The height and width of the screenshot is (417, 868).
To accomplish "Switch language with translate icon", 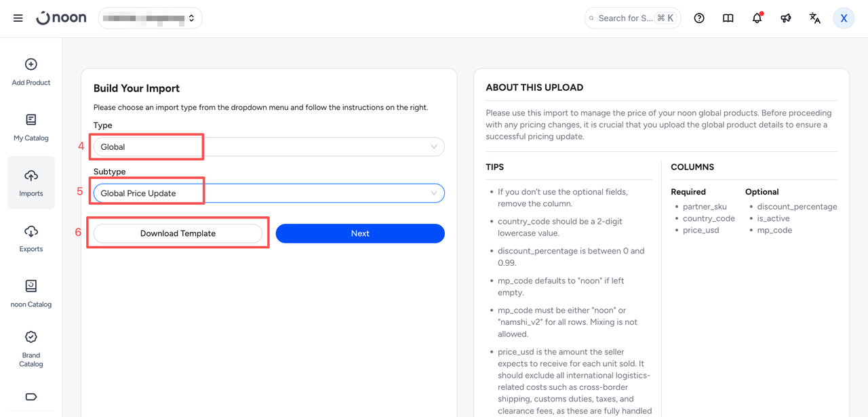I will [815, 18].
